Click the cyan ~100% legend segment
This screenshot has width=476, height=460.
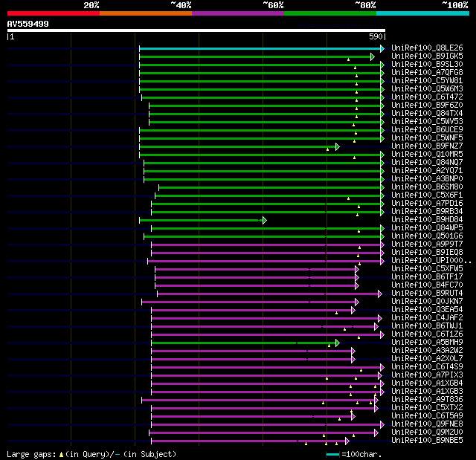click(x=422, y=13)
